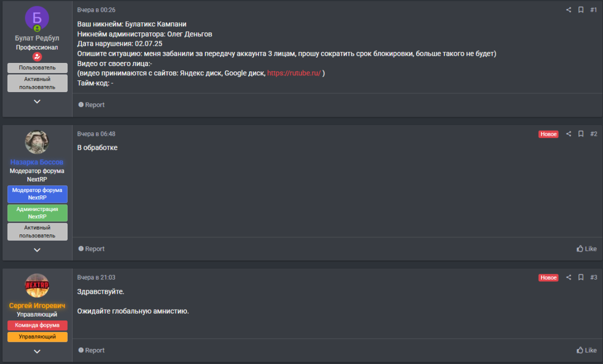Like the 'Ожидайте глобальную амнистию' reply
603x364 pixels.
(x=586, y=350)
